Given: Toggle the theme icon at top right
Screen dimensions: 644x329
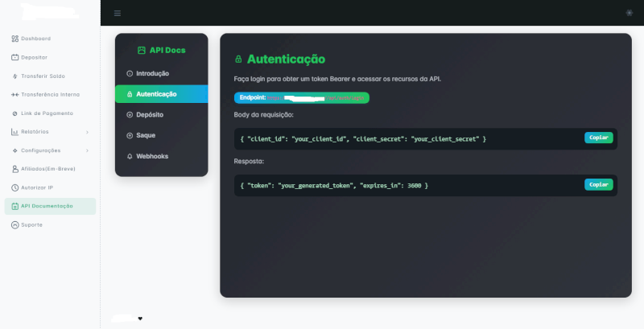Looking at the screenshot, I should [x=629, y=13].
